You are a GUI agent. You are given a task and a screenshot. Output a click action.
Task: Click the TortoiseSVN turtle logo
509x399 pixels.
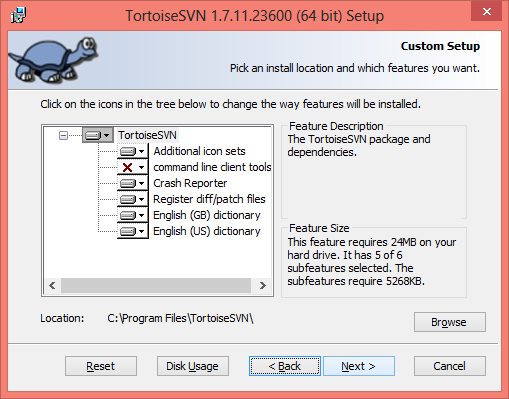coord(53,60)
